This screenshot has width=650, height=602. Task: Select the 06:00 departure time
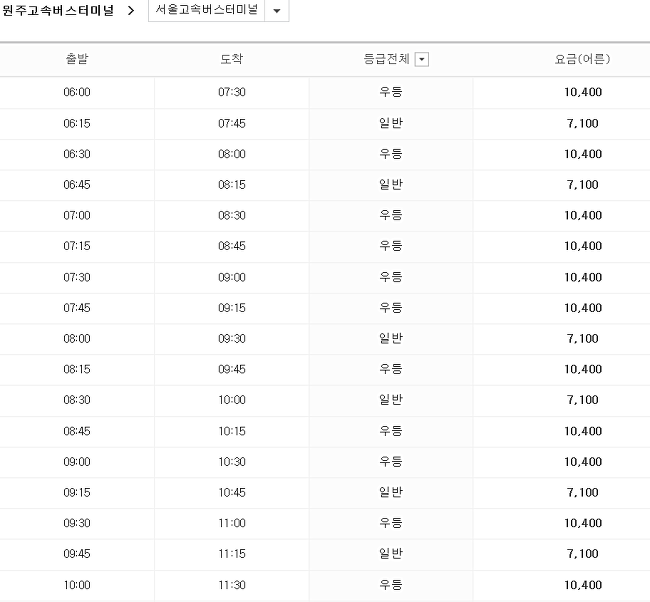point(77,92)
